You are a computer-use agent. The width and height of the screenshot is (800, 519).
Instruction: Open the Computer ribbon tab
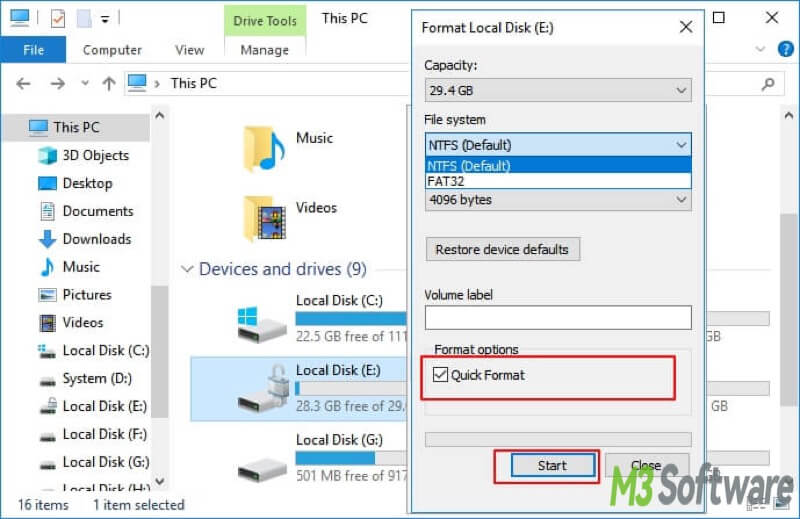coord(112,50)
